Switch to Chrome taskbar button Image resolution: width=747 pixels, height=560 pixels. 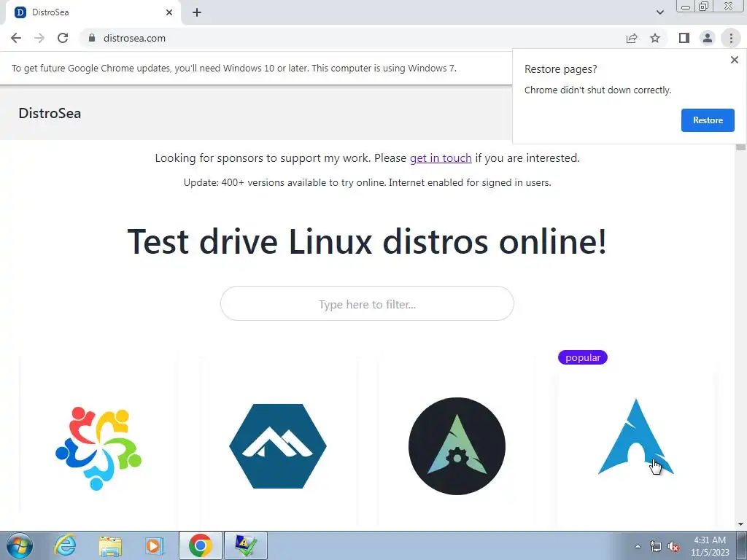click(x=200, y=545)
